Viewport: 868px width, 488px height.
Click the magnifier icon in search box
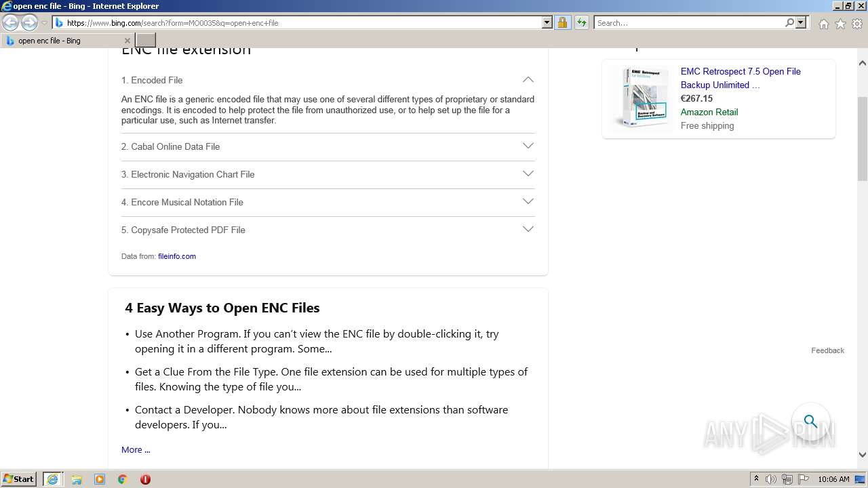click(789, 23)
